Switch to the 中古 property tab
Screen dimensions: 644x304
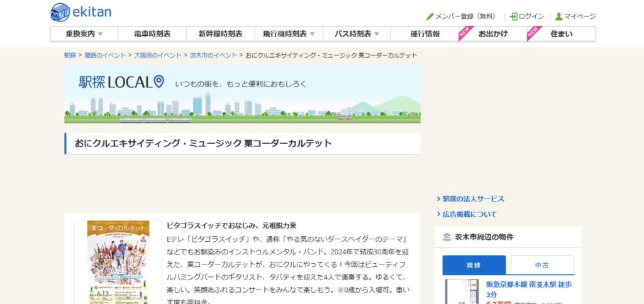coord(541,265)
